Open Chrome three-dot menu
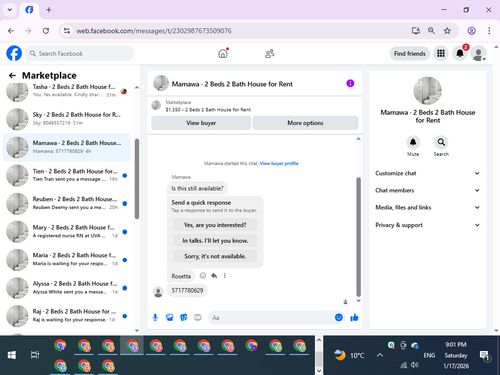Image resolution: width=500 pixels, height=375 pixels. tap(489, 31)
